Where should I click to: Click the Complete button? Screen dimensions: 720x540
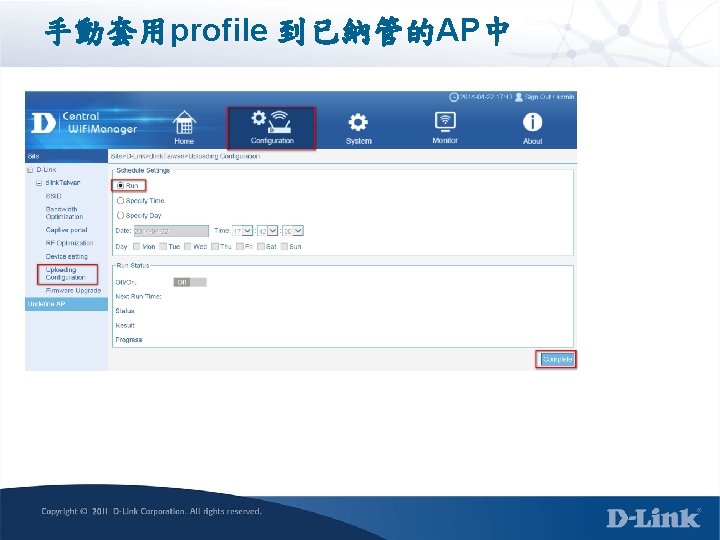pyautogui.click(x=557, y=359)
